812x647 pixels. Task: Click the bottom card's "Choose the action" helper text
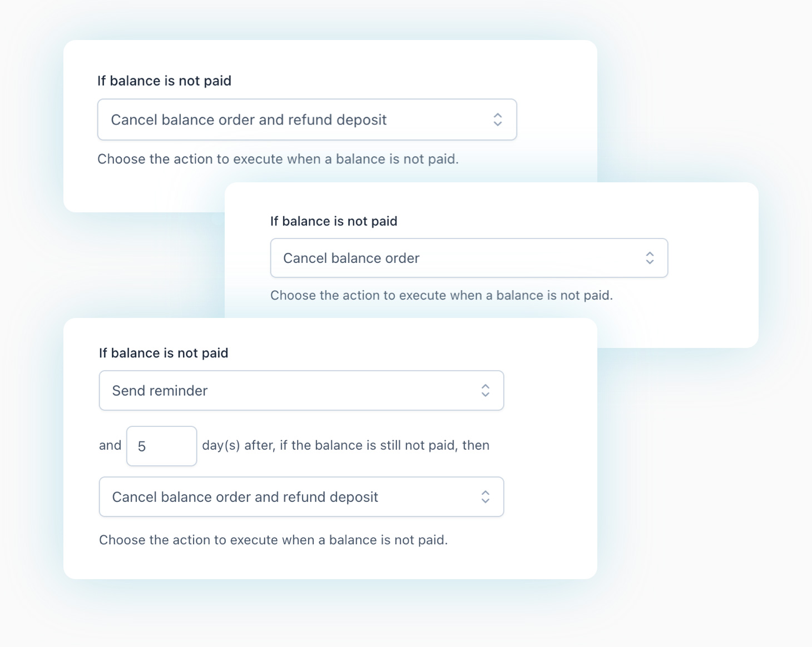pos(274,540)
